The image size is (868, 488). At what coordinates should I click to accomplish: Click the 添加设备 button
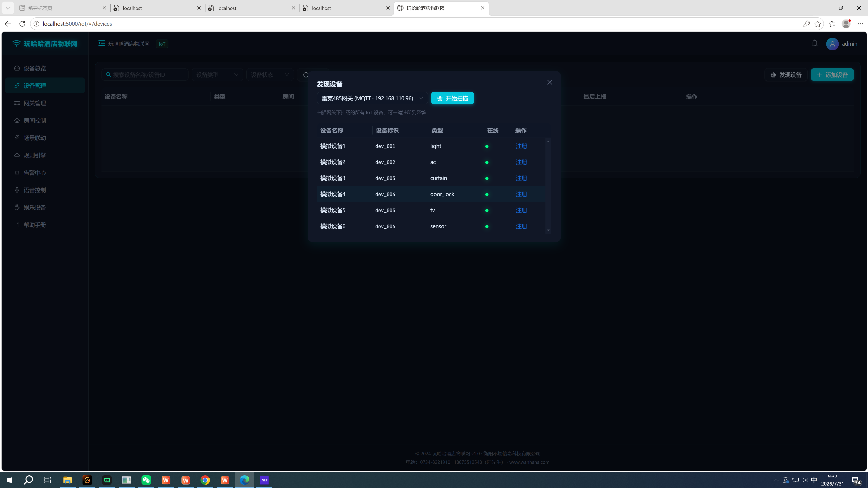coord(832,75)
